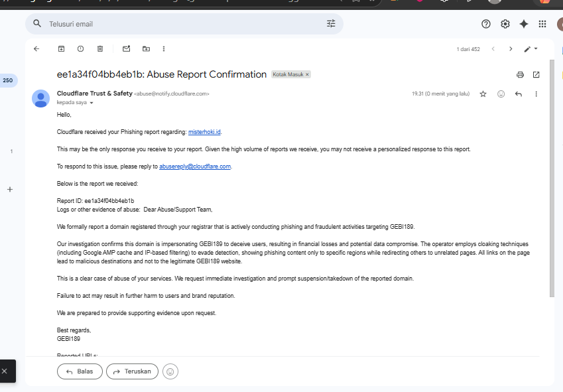563x392 pixels.
Task: Open the Gemini sparkle assistant
Action: click(524, 24)
